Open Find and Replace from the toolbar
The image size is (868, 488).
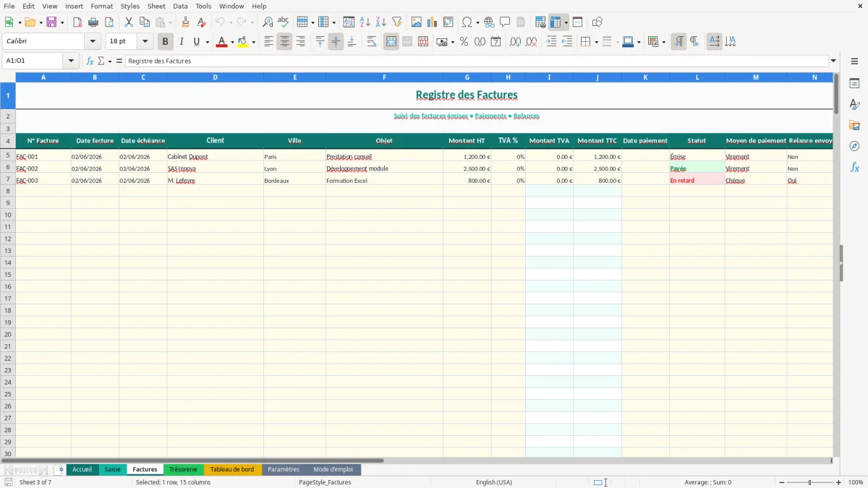pyautogui.click(x=268, y=22)
